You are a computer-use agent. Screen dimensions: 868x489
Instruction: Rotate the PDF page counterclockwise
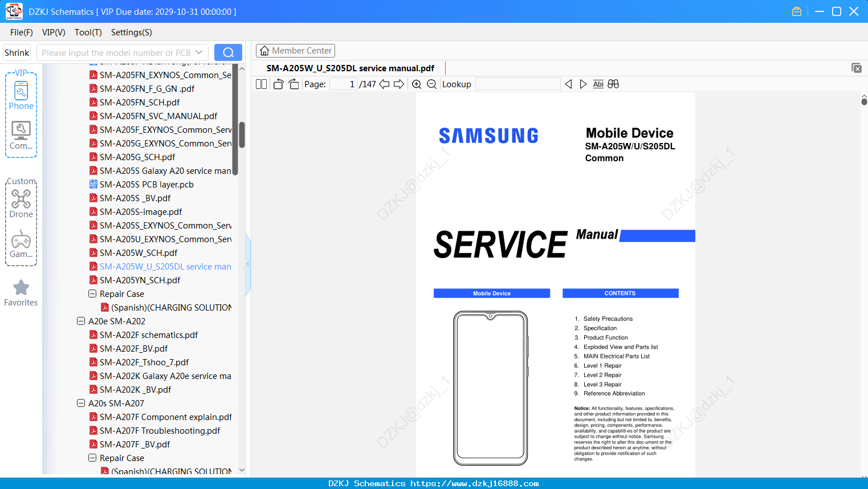[x=278, y=84]
